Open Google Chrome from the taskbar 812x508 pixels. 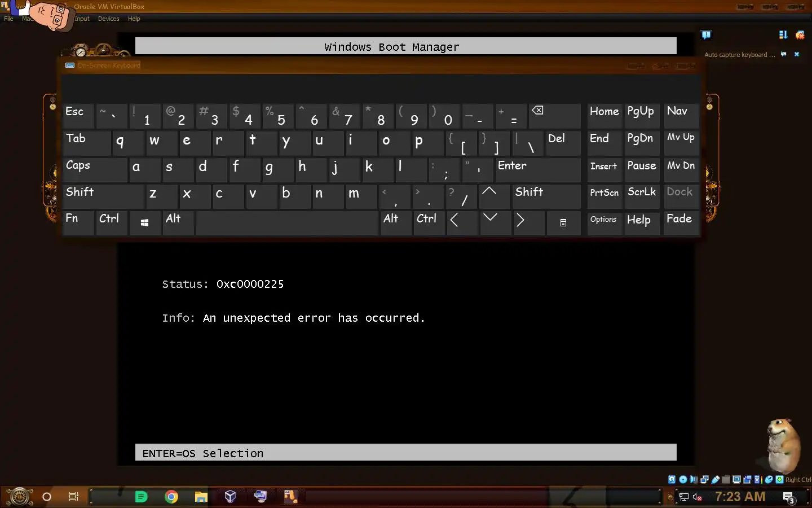(171, 497)
